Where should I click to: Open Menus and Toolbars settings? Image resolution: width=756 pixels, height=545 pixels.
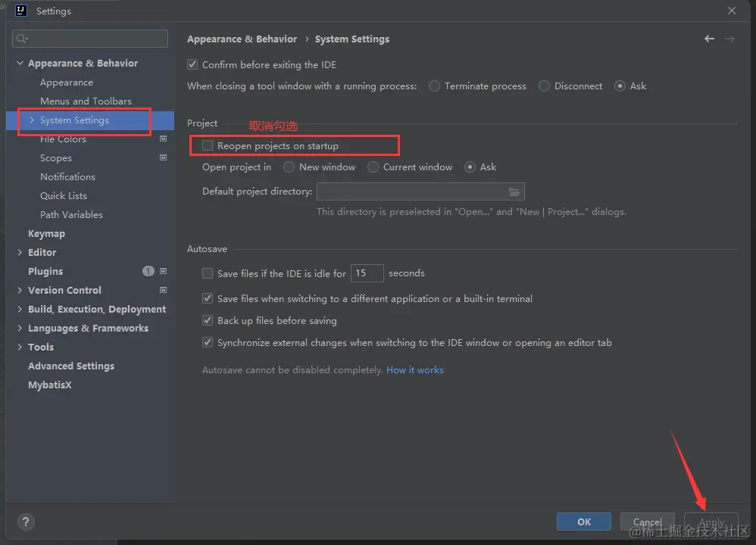[x=86, y=101]
